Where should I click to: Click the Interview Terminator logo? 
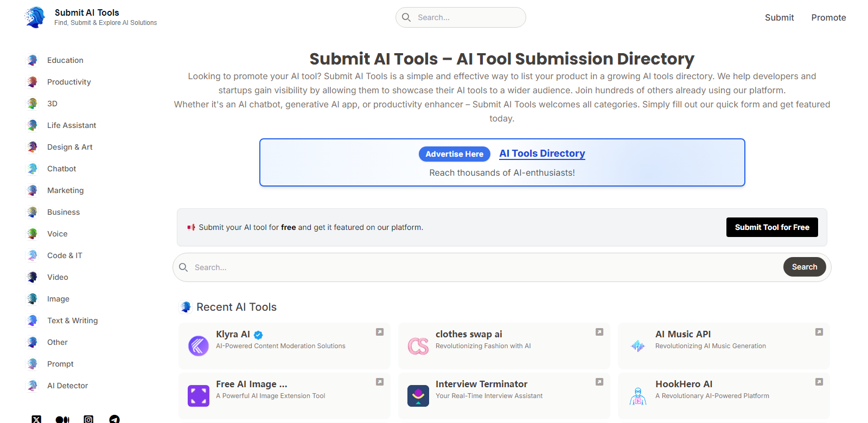tap(418, 396)
